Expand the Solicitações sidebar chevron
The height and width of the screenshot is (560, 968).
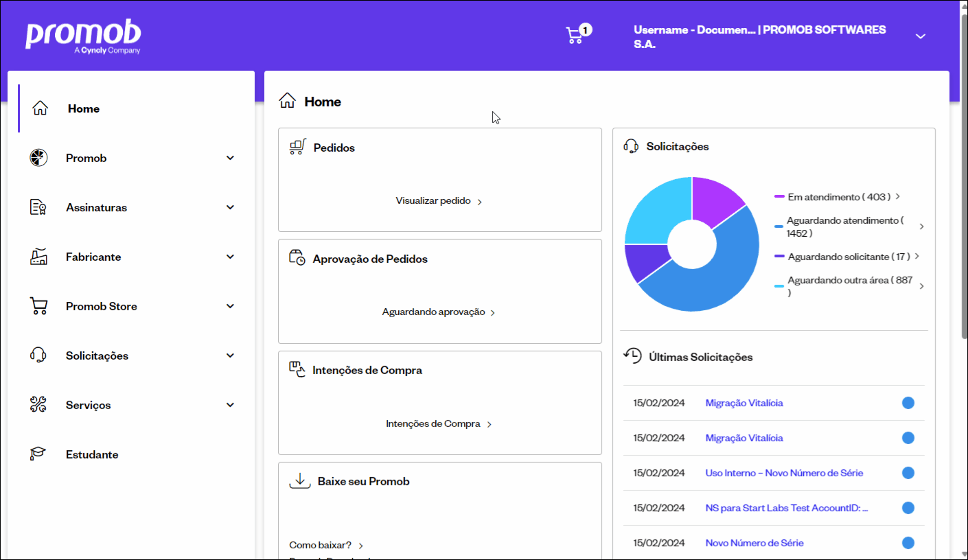point(230,355)
